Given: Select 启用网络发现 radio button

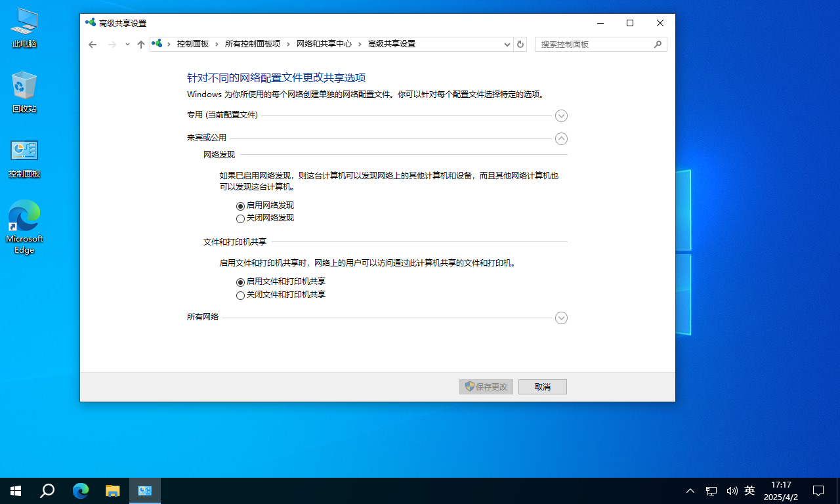Looking at the screenshot, I should point(240,206).
